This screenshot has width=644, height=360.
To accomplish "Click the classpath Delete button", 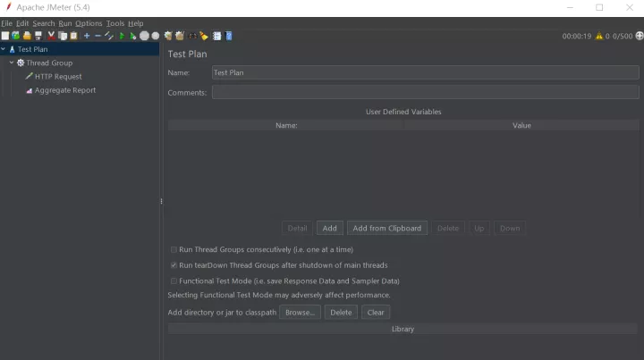I will tap(341, 312).
